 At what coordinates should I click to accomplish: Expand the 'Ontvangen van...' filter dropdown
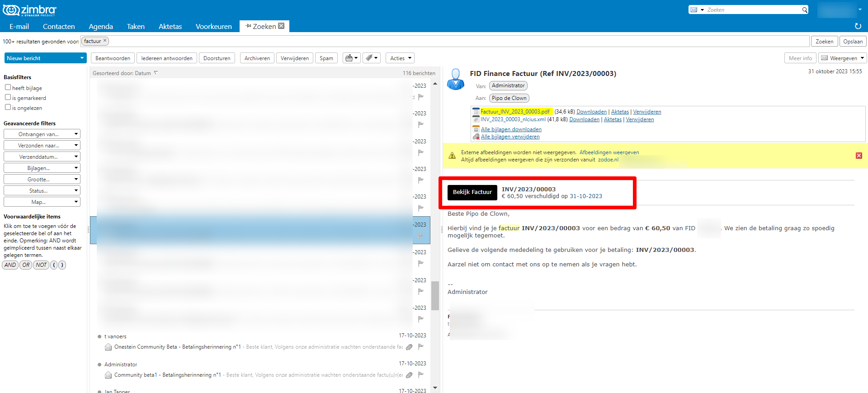42,134
